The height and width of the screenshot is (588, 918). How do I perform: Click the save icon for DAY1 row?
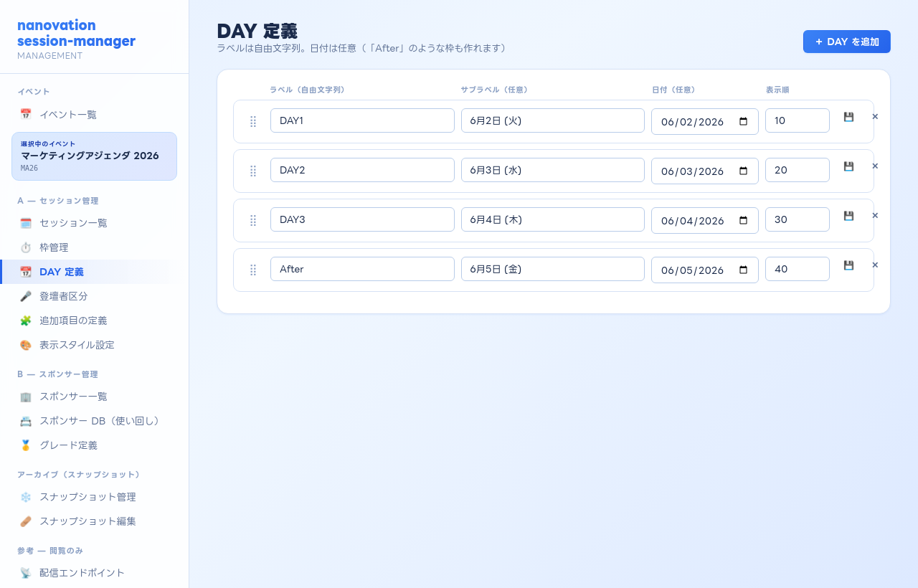tap(848, 117)
